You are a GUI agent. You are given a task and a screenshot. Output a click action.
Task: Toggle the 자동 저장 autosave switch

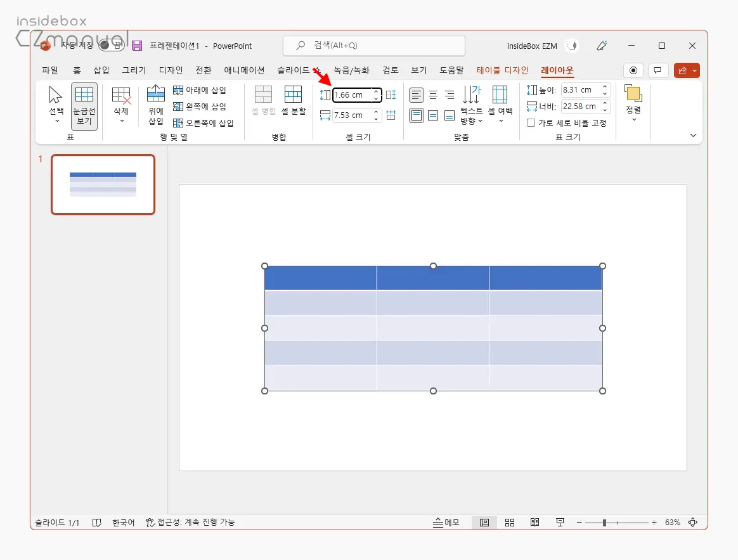pos(111,45)
